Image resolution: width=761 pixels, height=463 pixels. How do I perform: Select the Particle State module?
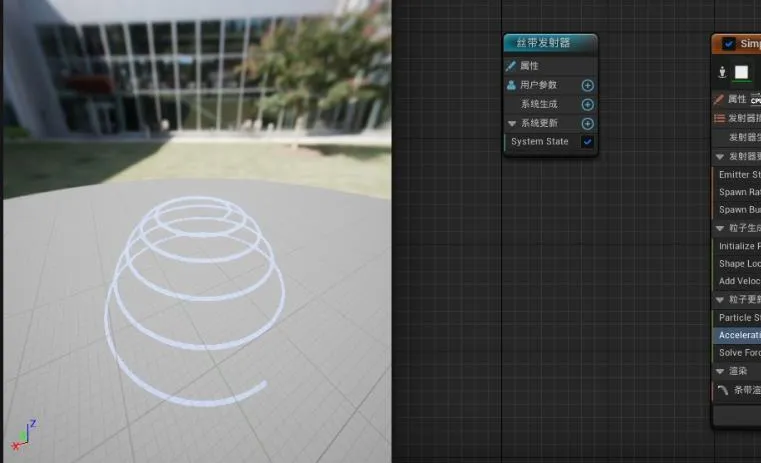click(x=737, y=317)
